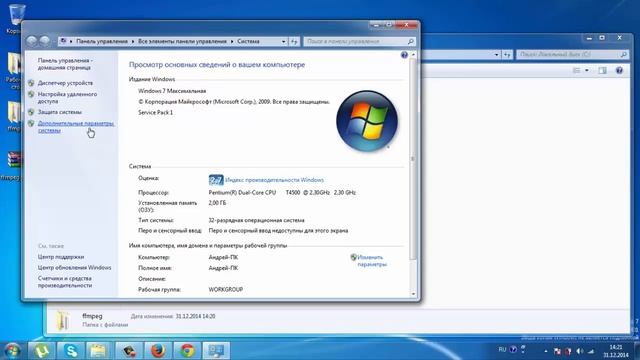This screenshot has width=640, height=360.
Task: Click the System control panel taskbar button
Action: click(x=216, y=351)
